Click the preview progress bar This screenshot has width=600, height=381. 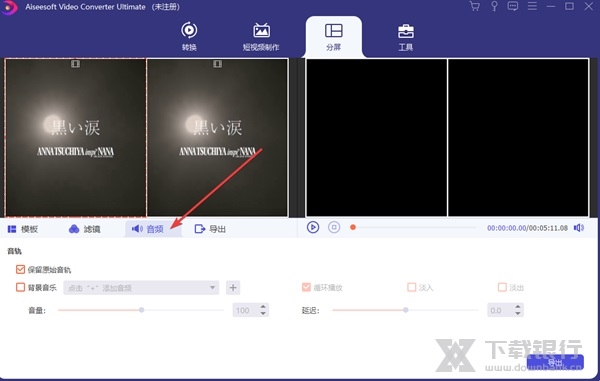(413, 228)
